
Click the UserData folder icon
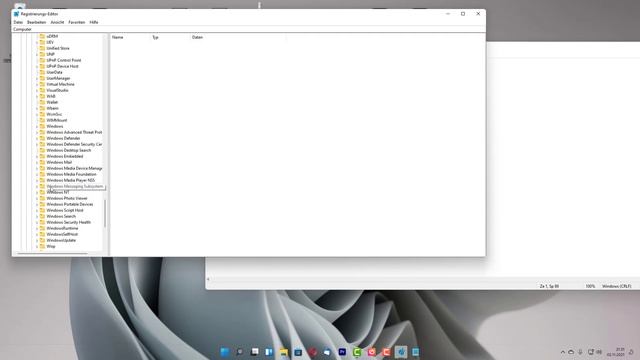(42, 72)
